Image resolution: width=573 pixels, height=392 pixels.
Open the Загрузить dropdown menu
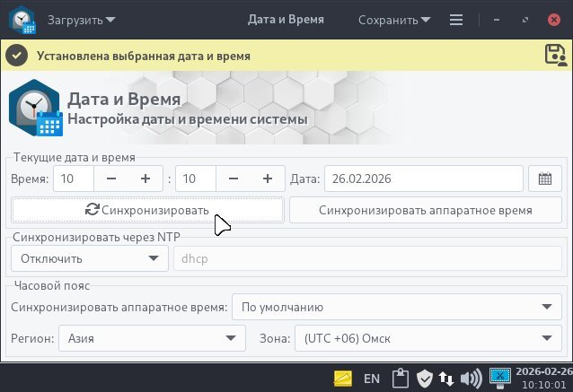tap(81, 20)
